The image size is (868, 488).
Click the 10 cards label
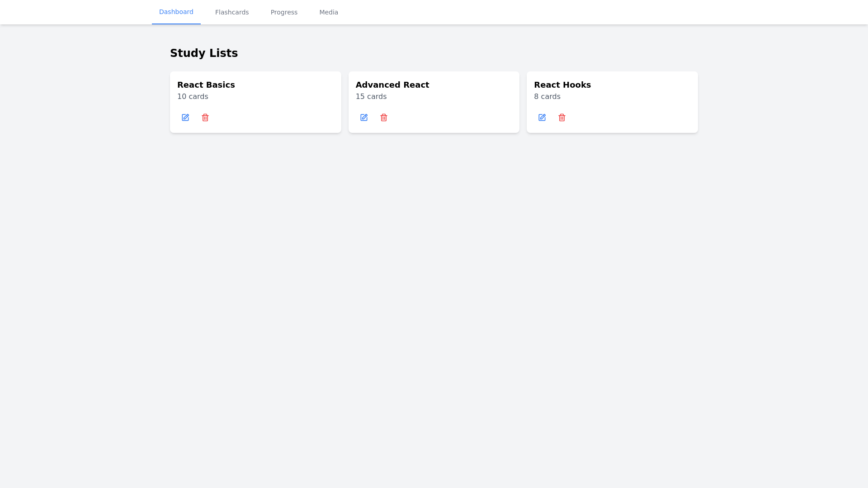tap(193, 96)
